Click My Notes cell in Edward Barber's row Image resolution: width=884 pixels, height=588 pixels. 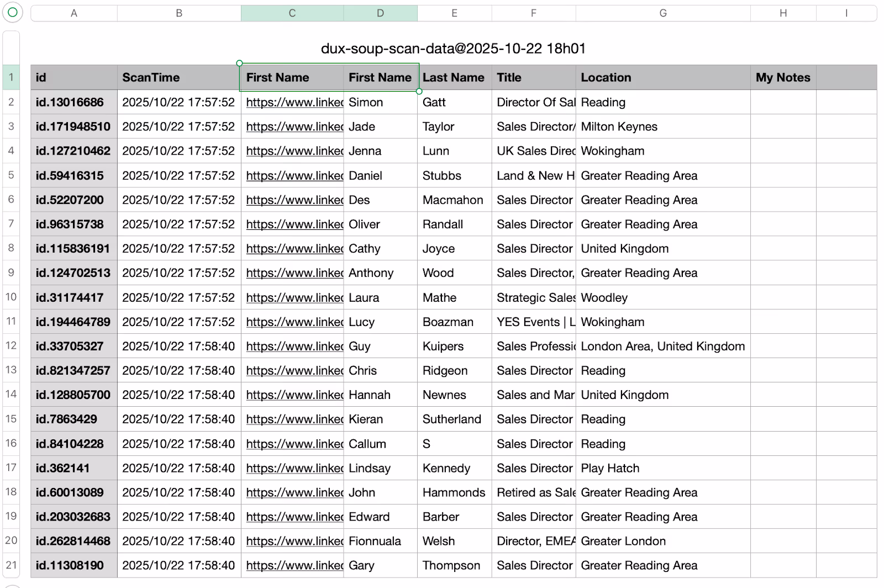[x=783, y=517]
